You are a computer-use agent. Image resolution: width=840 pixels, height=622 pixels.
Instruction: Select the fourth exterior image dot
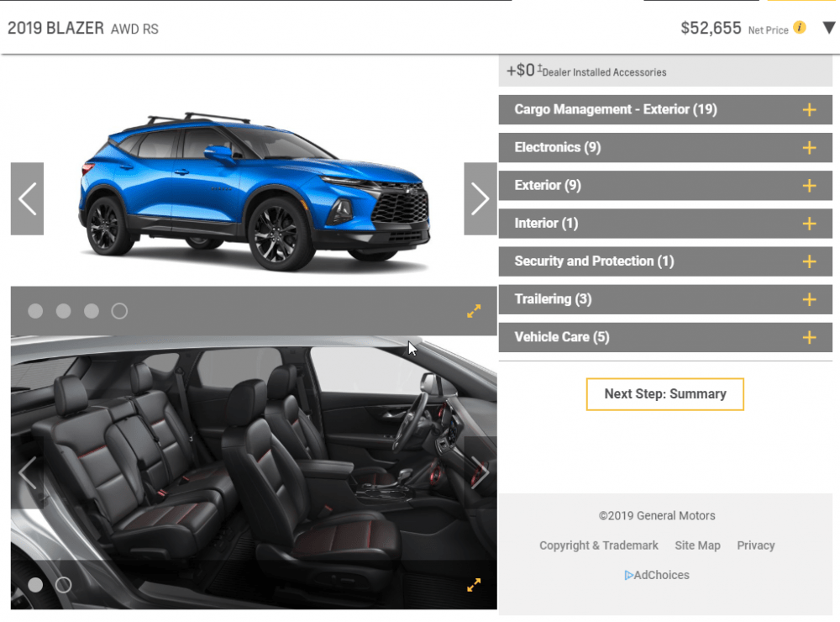[119, 311]
